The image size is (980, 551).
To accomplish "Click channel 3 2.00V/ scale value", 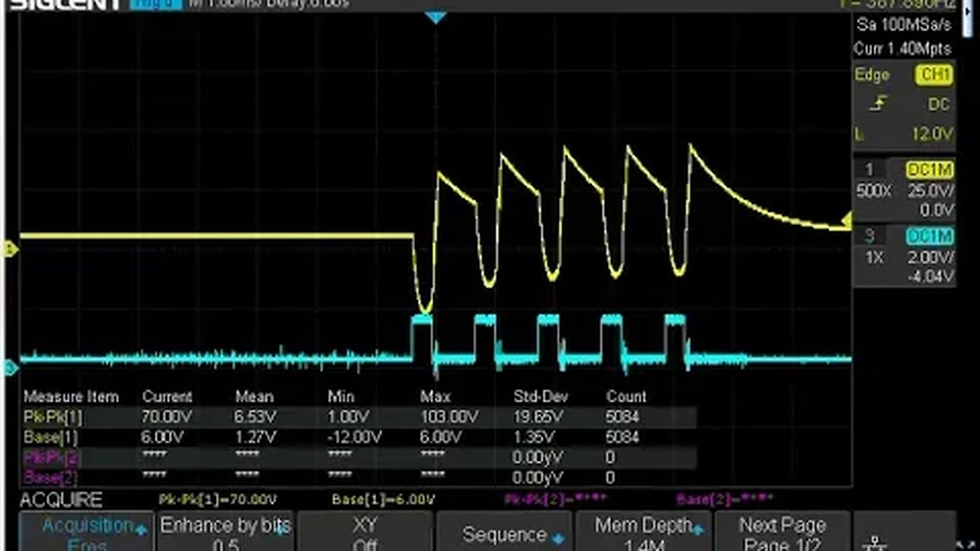I will [930, 258].
